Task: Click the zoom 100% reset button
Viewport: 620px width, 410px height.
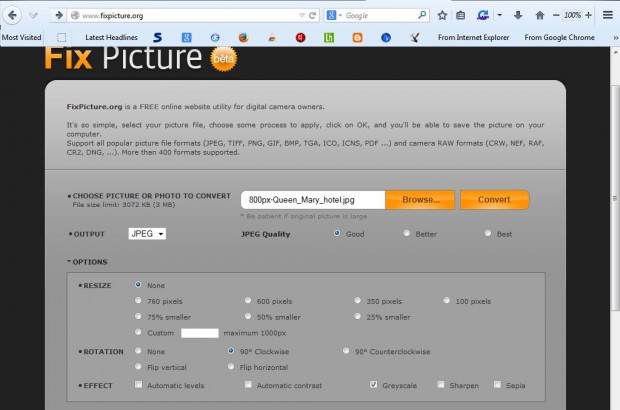Action: click(x=572, y=15)
